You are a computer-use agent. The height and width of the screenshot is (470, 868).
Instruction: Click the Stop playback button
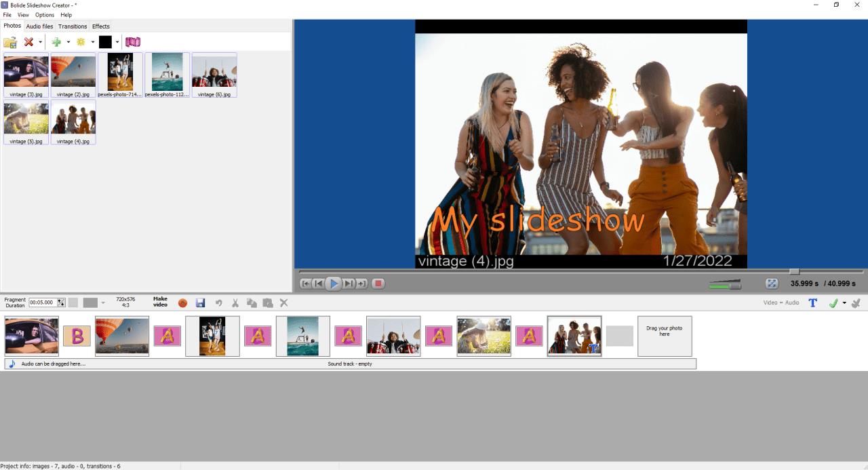pos(378,283)
